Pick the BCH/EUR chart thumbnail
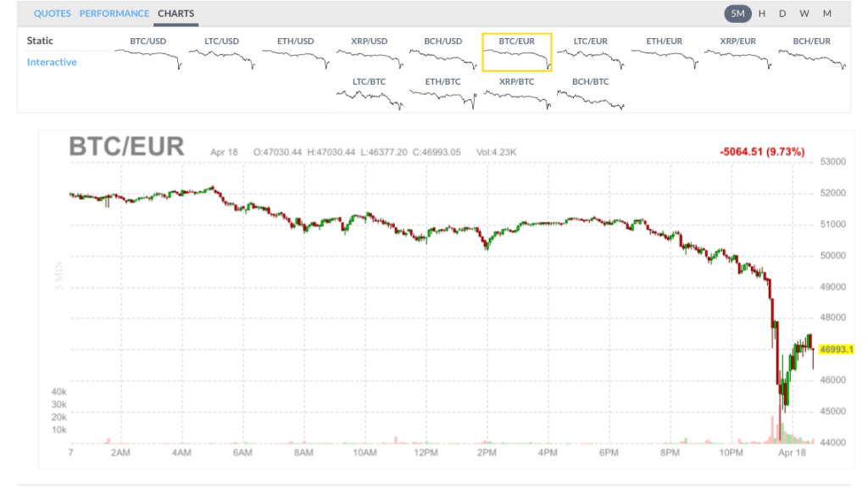Screen dimensions: 868x488 pyautogui.click(x=811, y=53)
